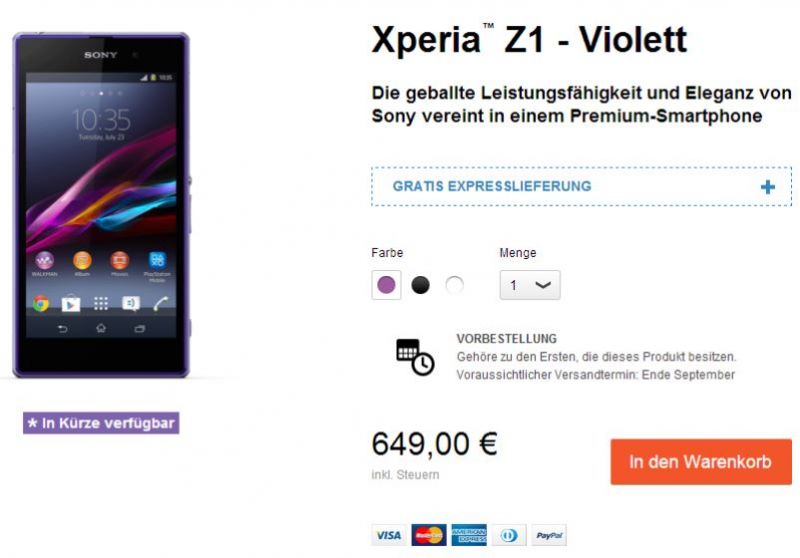Click the pre-order calendar clock icon
This screenshot has height=558, width=800.
(415, 357)
